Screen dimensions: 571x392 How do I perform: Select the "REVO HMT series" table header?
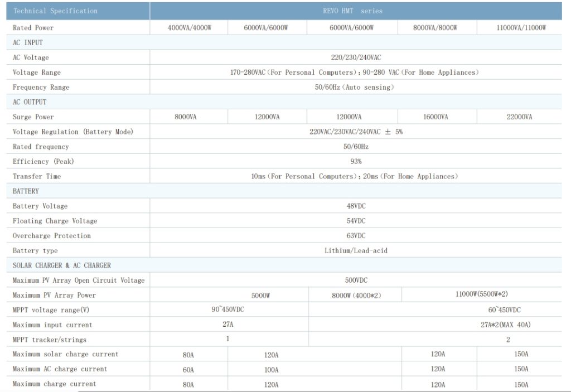pos(356,11)
